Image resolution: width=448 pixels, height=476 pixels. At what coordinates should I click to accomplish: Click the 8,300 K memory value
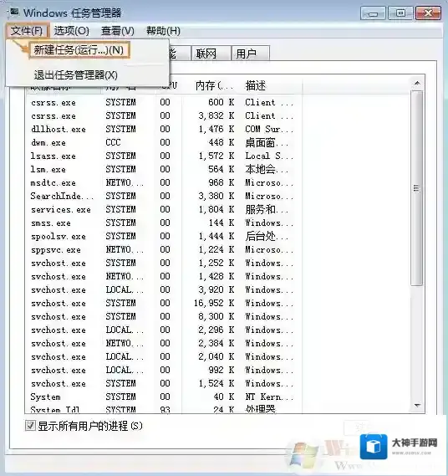tap(216, 316)
